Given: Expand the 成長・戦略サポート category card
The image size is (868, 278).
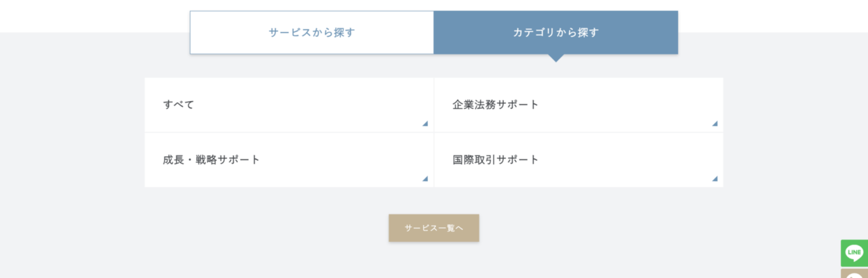Looking at the screenshot, I should tap(289, 160).
